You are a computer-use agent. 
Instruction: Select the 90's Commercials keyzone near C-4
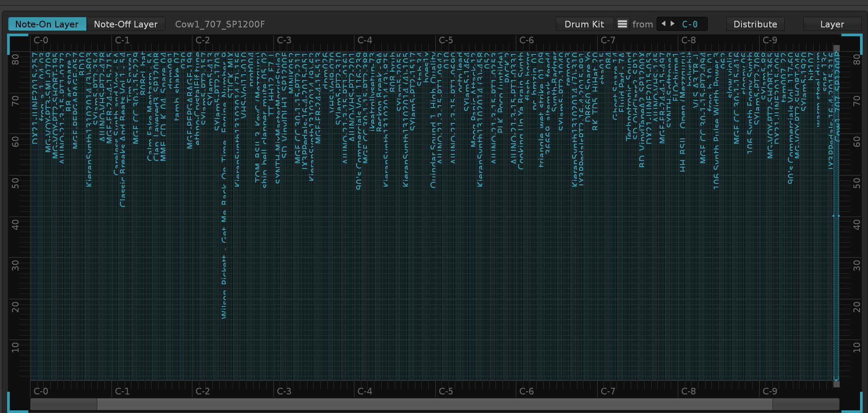point(358,168)
